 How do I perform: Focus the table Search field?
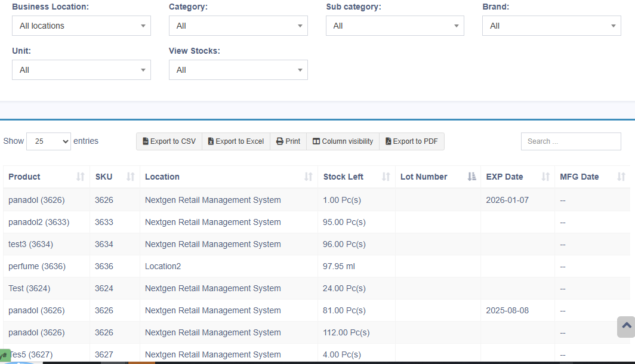(571, 141)
